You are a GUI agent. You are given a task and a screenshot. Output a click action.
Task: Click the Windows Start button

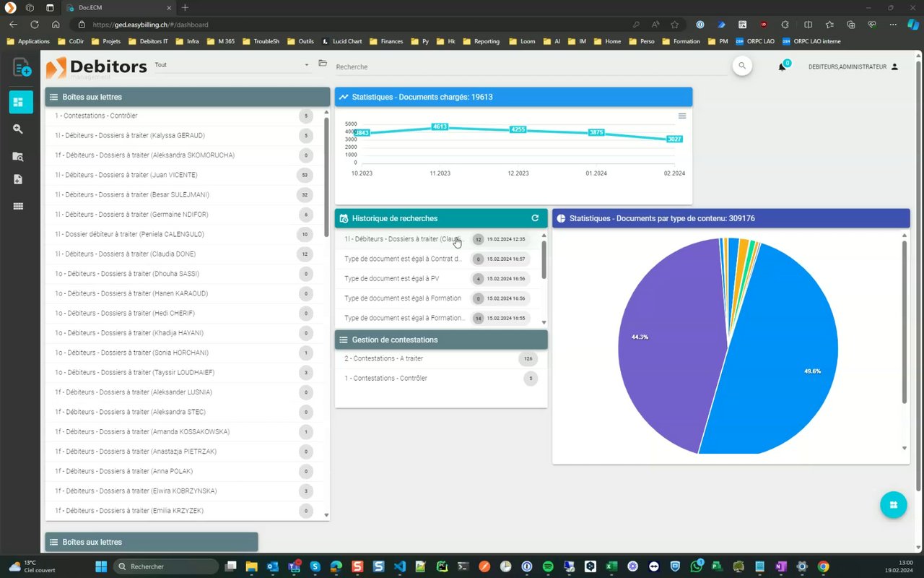(x=100, y=566)
